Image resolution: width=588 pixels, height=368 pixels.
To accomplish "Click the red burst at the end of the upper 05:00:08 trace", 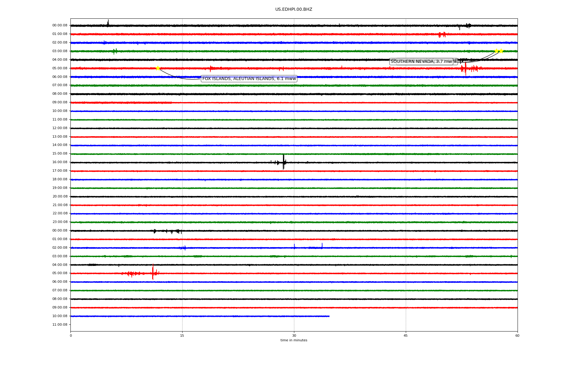I will pyautogui.click(x=466, y=69).
